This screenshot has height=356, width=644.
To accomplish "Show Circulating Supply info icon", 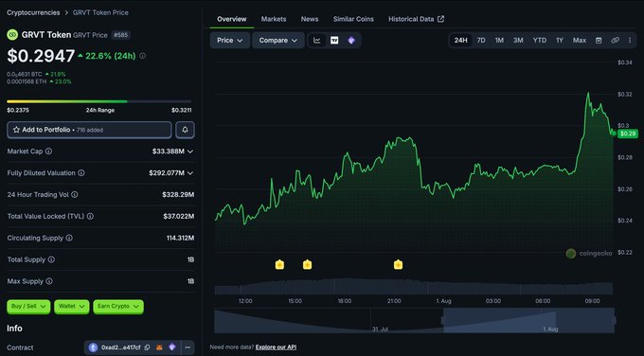I will [69, 238].
